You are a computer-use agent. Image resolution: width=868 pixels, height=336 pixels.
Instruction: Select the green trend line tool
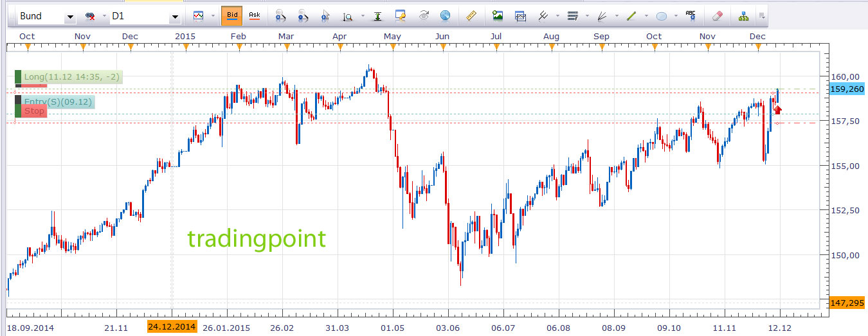[x=631, y=16]
